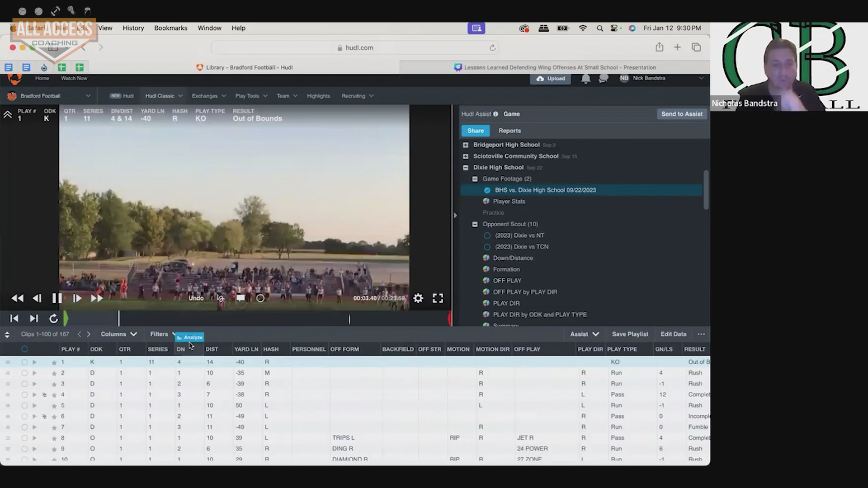The width and height of the screenshot is (868, 488).
Task: Click the Analyze button
Action: tap(189, 338)
